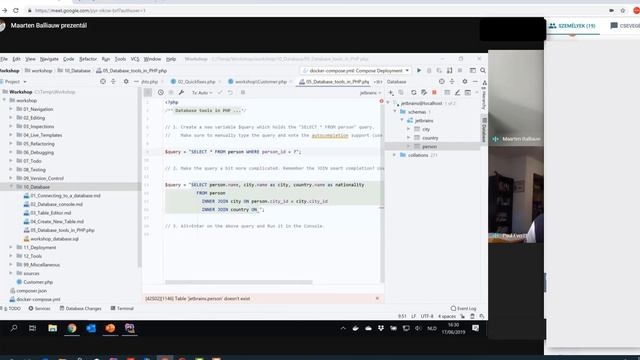Click the editor horizontal scrollbar

(x=239, y=282)
